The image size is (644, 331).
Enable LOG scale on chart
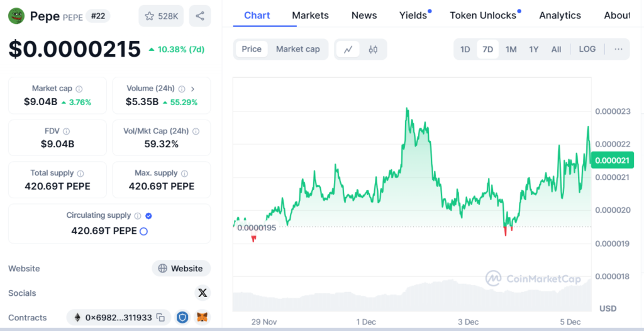point(587,49)
